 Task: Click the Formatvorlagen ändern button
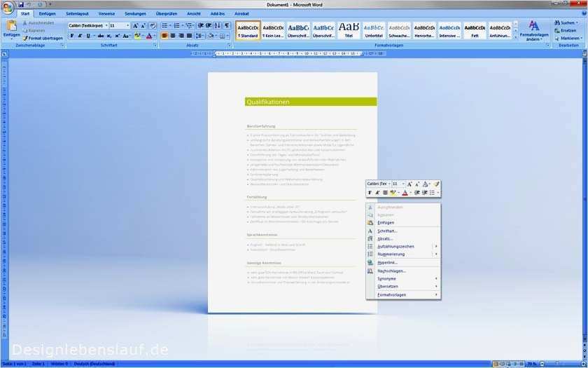[x=534, y=30]
